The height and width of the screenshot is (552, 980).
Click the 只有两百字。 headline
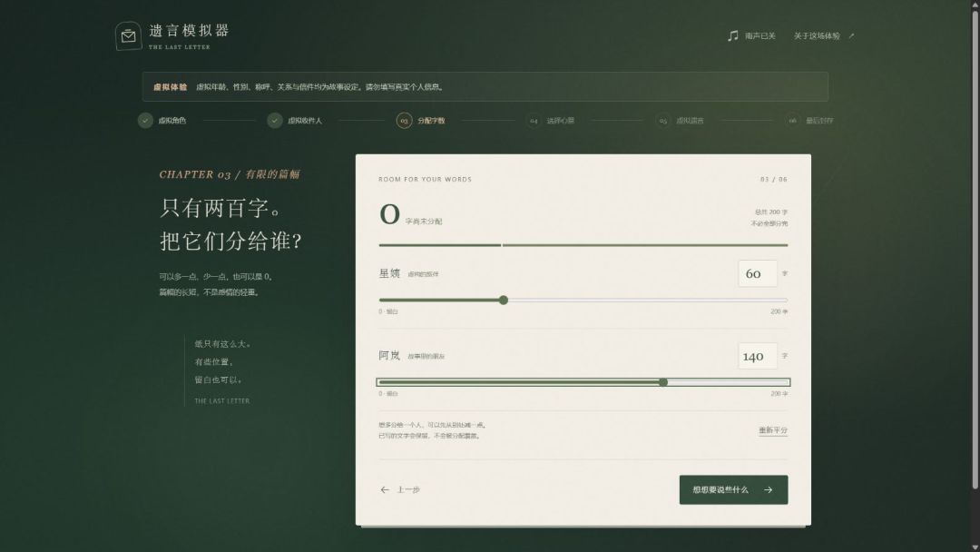[221, 208]
